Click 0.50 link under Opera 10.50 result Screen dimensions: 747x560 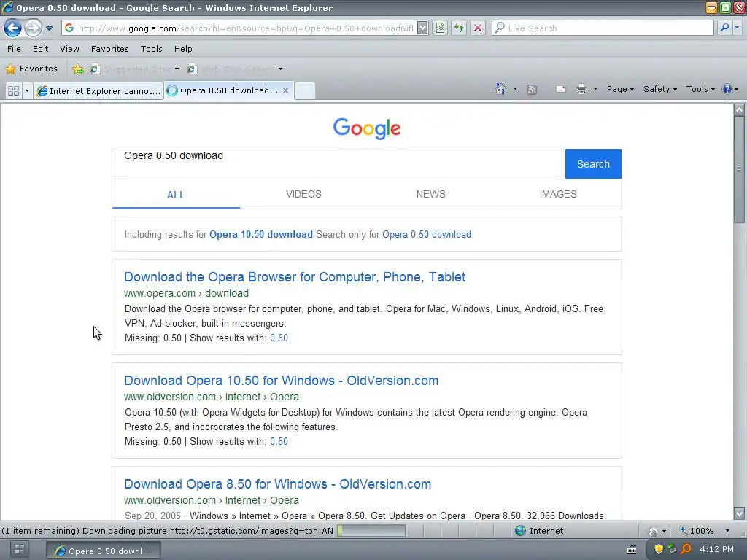point(279,441)
